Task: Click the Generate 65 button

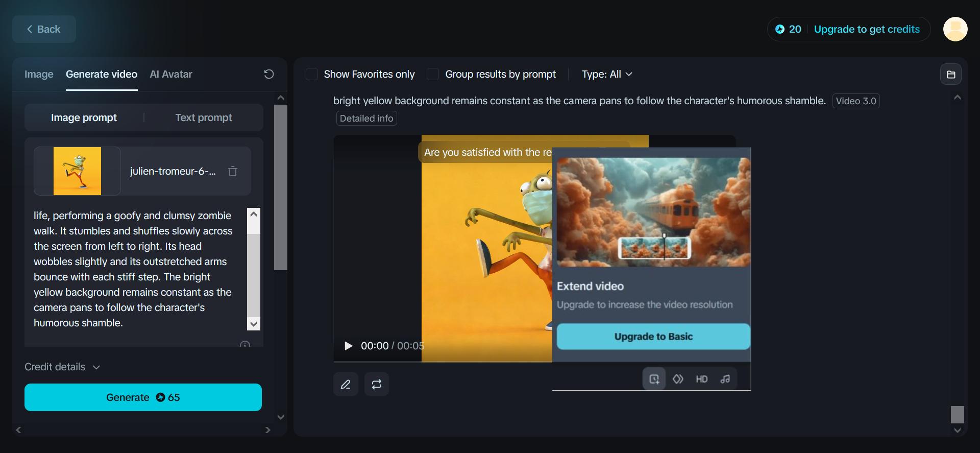Action: [143, 397]
